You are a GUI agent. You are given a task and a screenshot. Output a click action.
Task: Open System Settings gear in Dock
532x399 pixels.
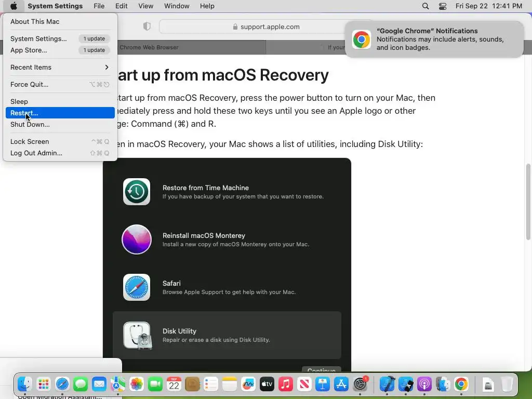click(360, 384)
